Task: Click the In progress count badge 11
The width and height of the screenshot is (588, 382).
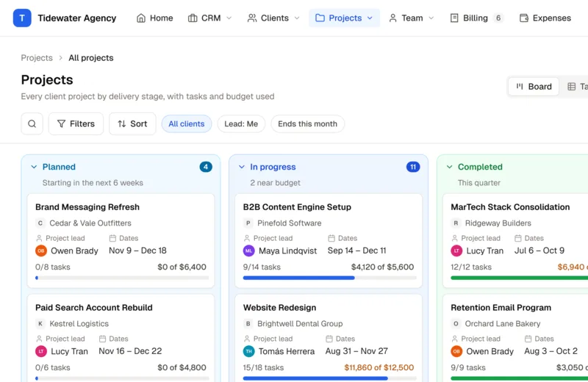Action: click(413, 167)
